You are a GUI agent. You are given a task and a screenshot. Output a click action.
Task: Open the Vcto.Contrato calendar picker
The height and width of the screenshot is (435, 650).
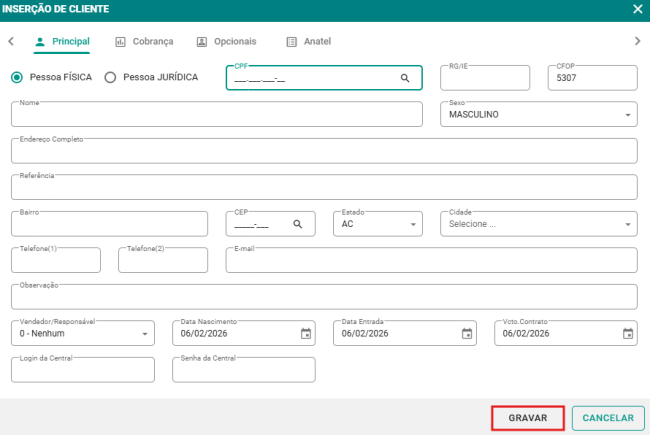click(628, 333)
